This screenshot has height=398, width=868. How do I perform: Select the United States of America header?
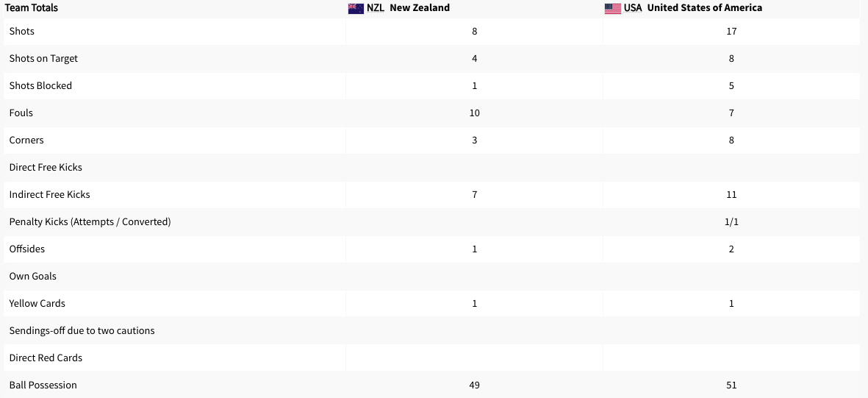tap(704, 8)
